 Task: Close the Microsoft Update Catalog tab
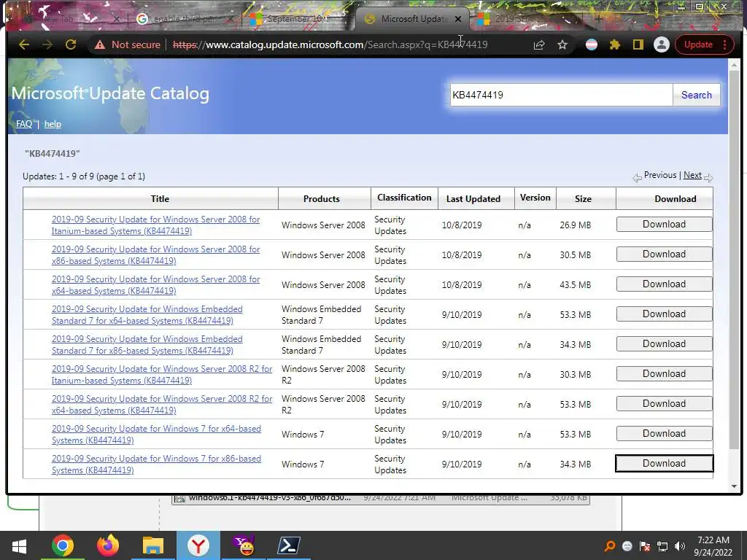click(x=458, y=19)
